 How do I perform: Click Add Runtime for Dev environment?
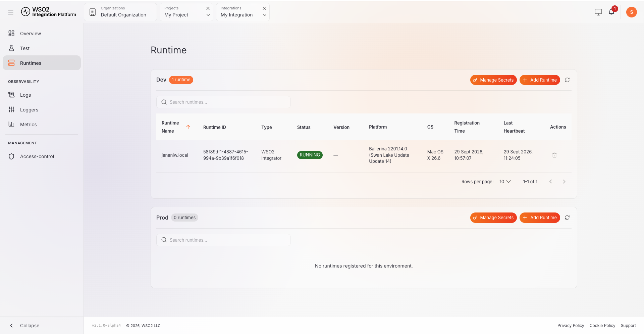point(540,80)
